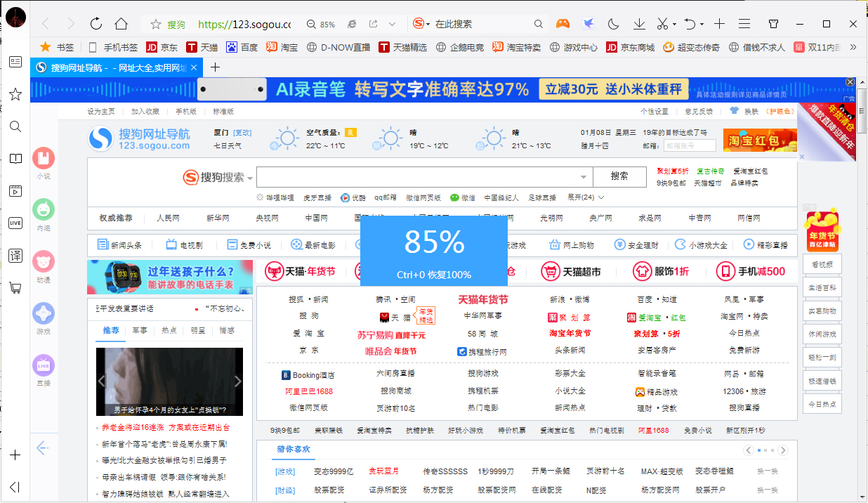Open the shopping cart tool in sidebar
This screenshot has height=503, width=868.
15,287
